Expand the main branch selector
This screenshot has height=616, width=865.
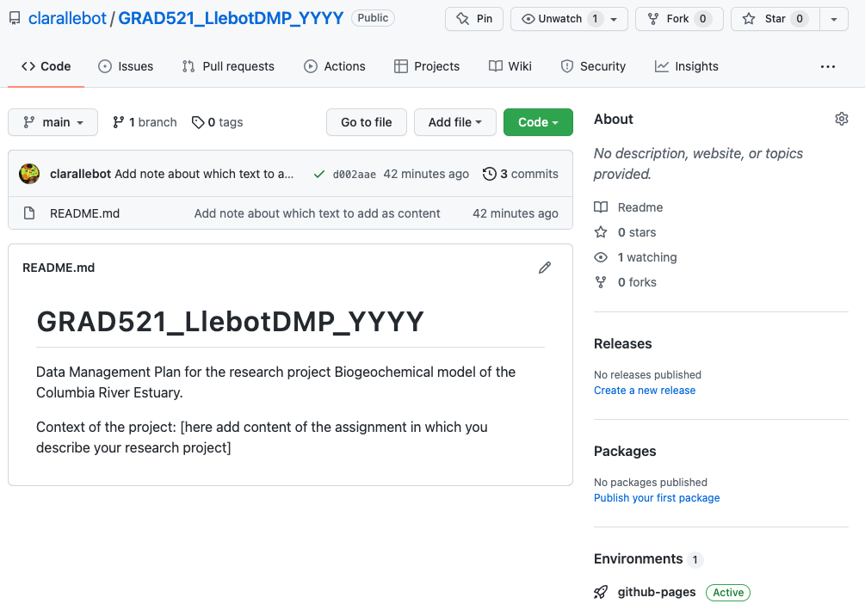point(53,122)
